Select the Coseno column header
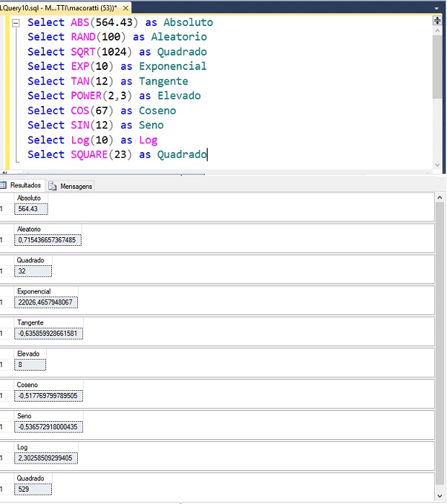 (48, 385)
